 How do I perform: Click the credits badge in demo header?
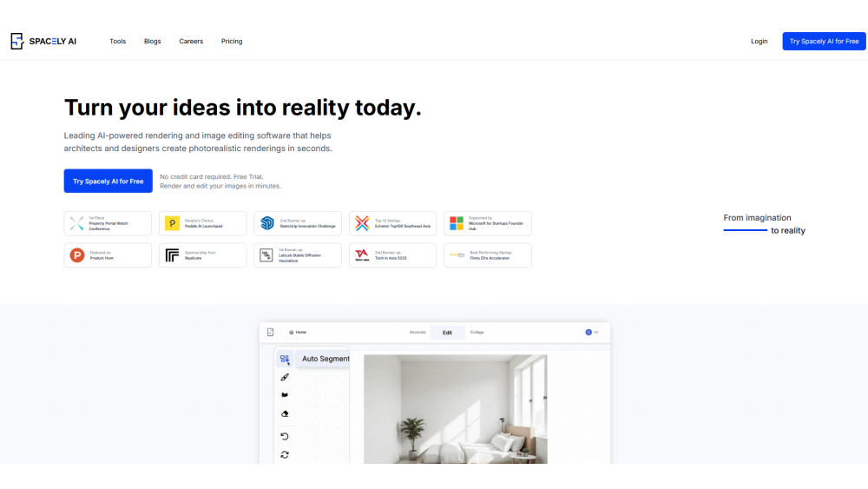point(592,333)
